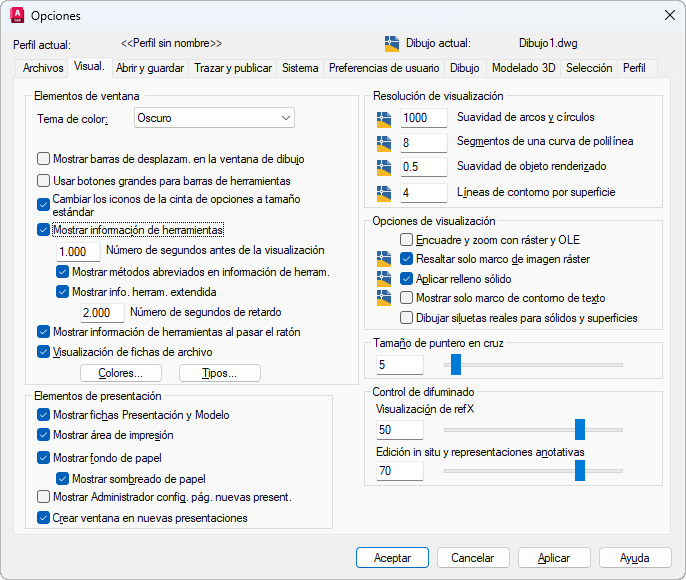
Task: Click the Tipos... button
Action: (220, 373)
